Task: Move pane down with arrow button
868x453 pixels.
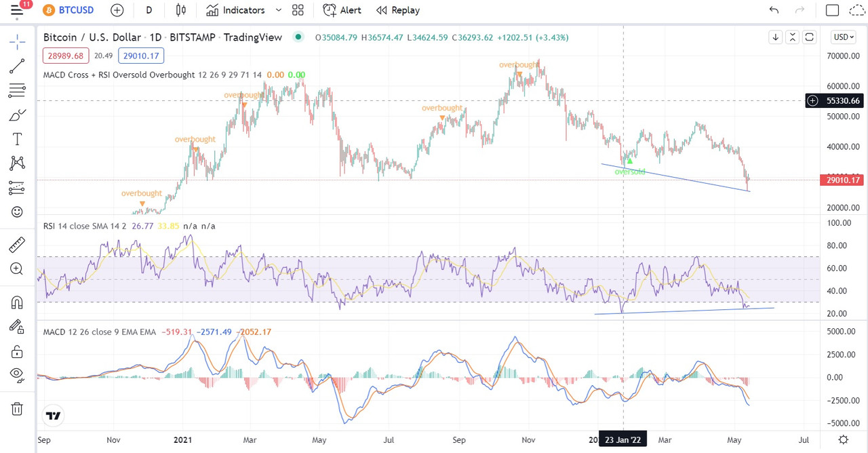Action: click(775, 37)
